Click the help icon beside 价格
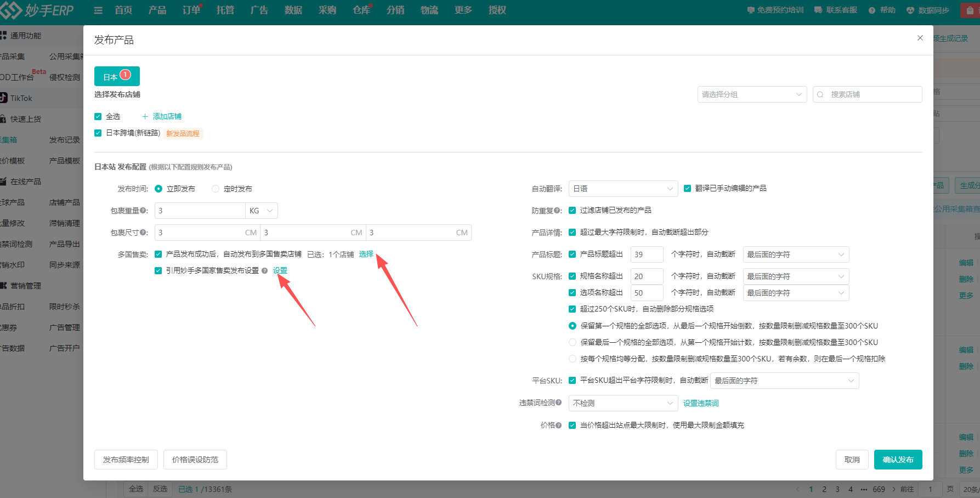The image size is (980, 498). click(x=558, y=425)
